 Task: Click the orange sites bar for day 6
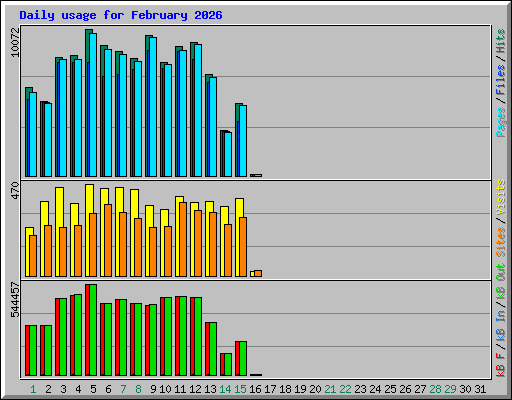[x=108, y=240]
